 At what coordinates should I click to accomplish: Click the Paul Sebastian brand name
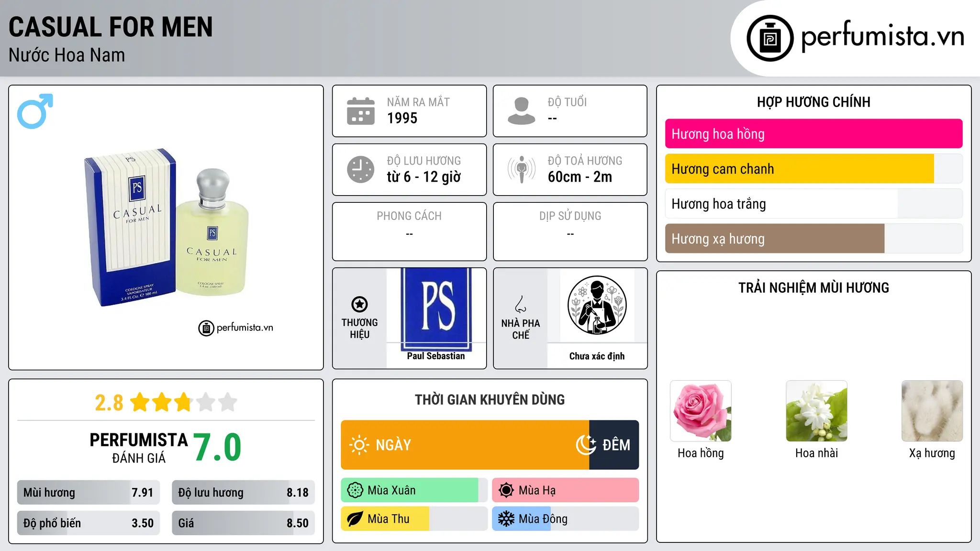click(x=436, y=356)
